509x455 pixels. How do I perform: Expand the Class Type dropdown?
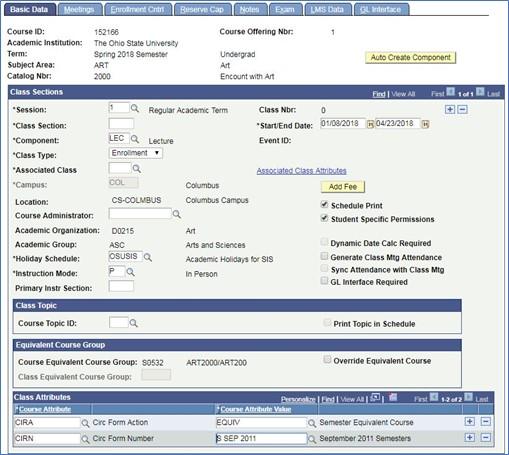pos(136,153)
